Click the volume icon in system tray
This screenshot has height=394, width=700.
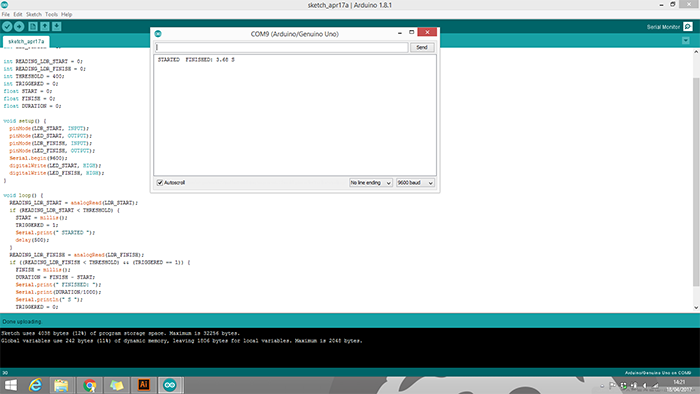click(645, 386)
